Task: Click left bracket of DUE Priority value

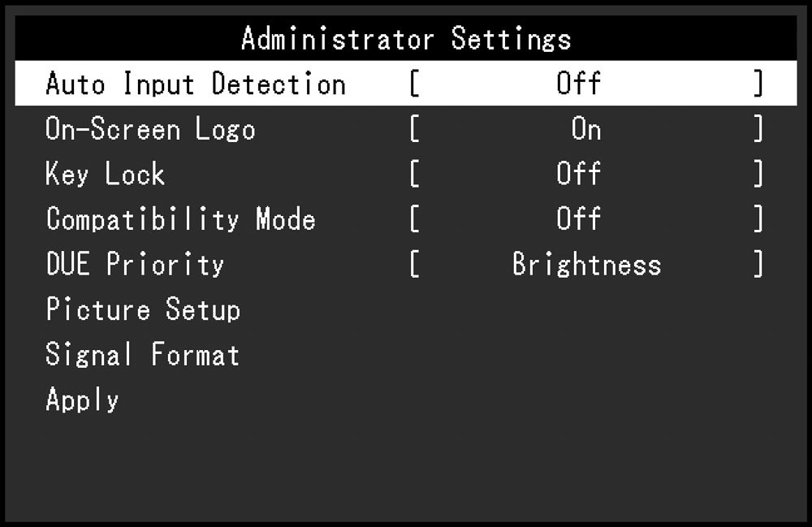Action: [414, 264]
